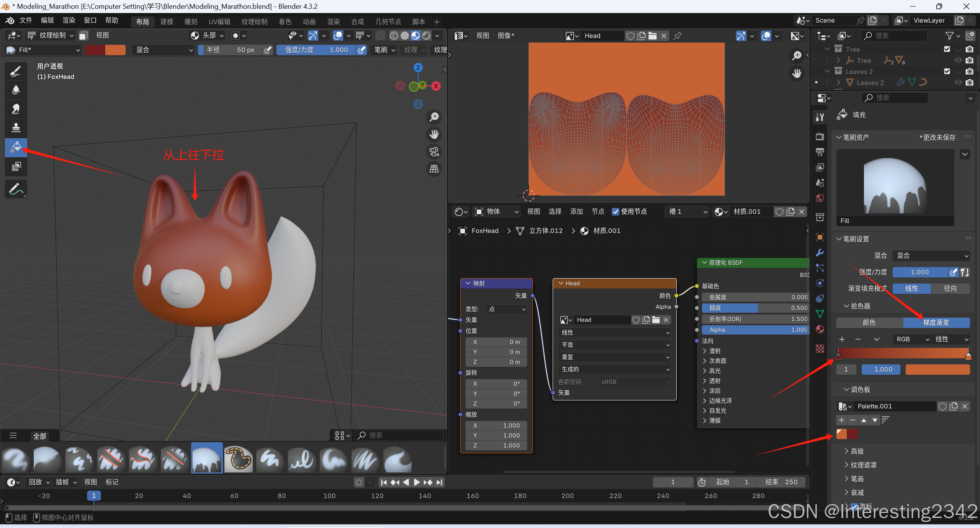Hide the Leaves 2 object eye icon
The image size is (980, 528).
(958, 82)
